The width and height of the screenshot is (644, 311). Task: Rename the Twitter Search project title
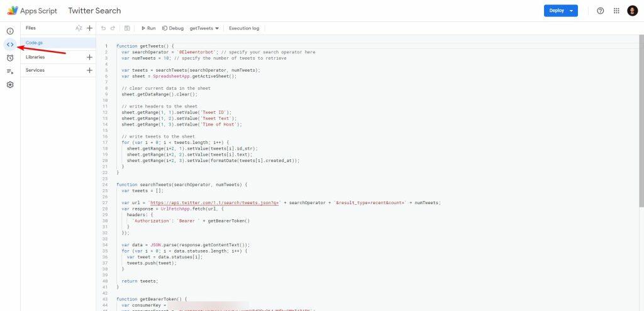click(x=94, y=11)
